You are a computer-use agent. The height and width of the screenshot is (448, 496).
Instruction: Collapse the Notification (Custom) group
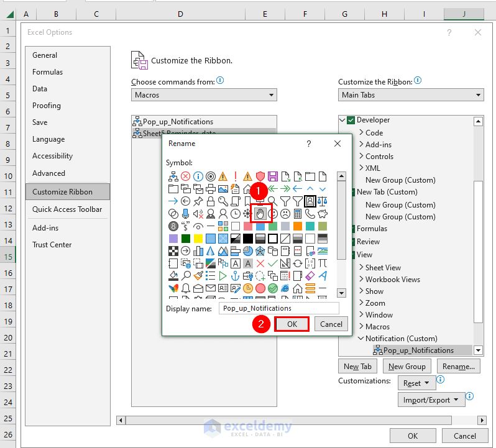[x=361, y=338]
